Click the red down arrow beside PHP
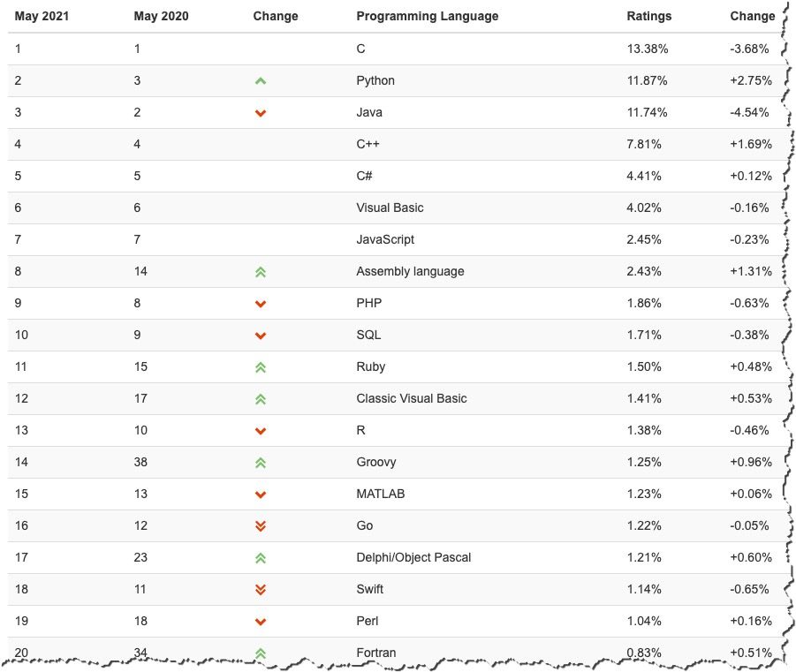 pos(261,304)
